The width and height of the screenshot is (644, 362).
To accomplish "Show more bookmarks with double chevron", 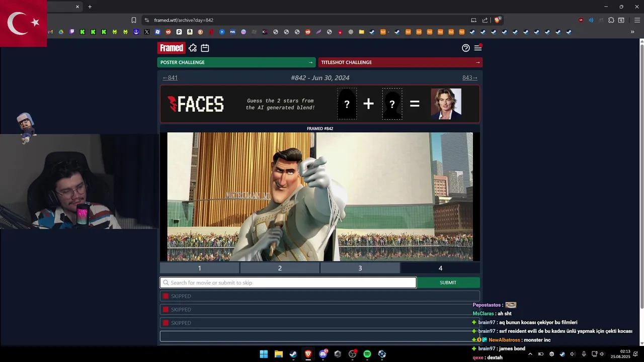I will pyautogui.click(x=632, y=32).
